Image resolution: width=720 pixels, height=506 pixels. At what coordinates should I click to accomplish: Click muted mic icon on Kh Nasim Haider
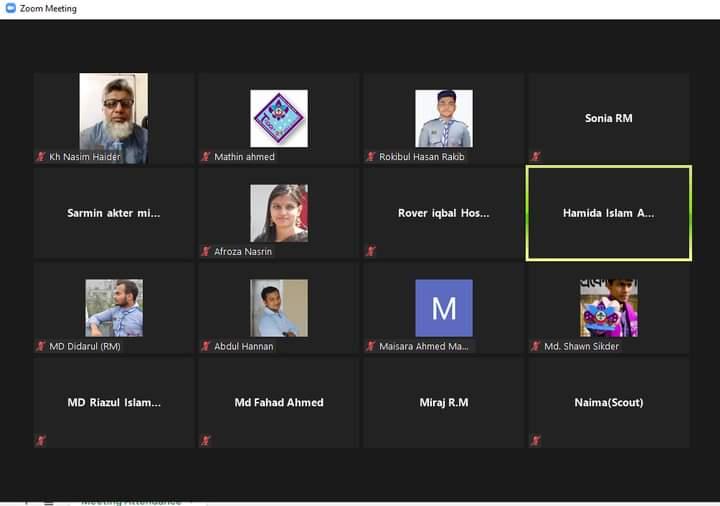41,157
